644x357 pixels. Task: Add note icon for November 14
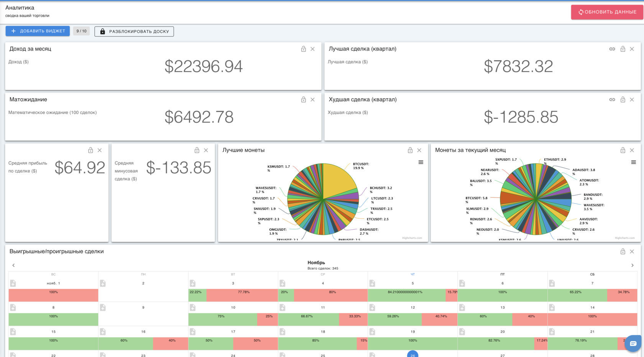point(552,308)
